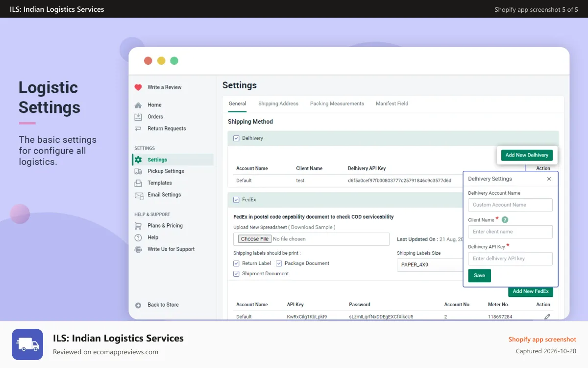Open the Shipping Labels Size PAPER_4X9 dropdown

430,264
